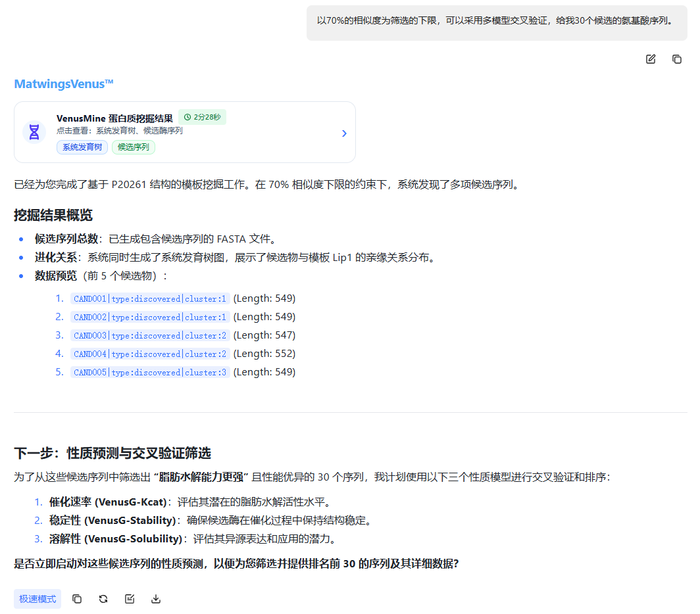The width and height of the screenshot is (700, 614).
Task: Open VenusMine 蛋白质挖掘结果 card title
Action: (114, 118)
